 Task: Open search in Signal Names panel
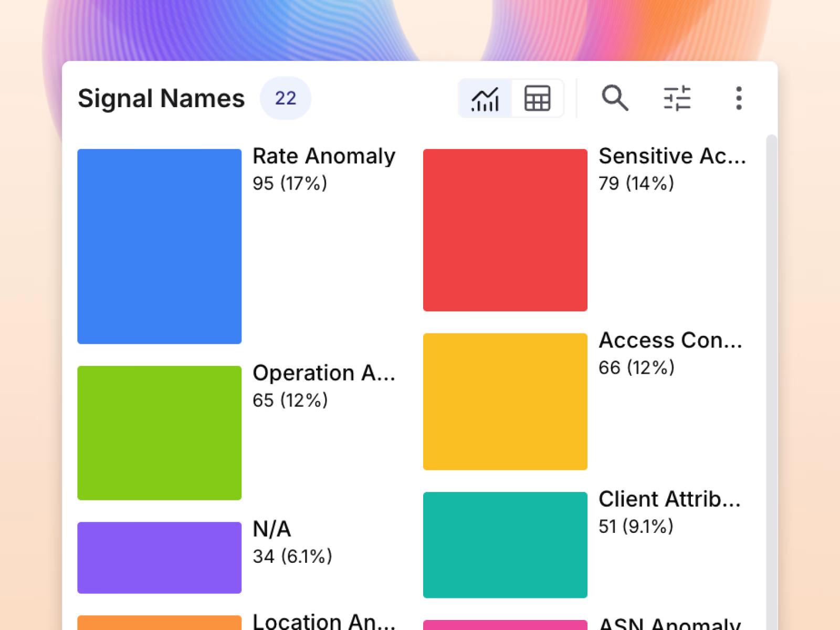[x=615, y=98]
